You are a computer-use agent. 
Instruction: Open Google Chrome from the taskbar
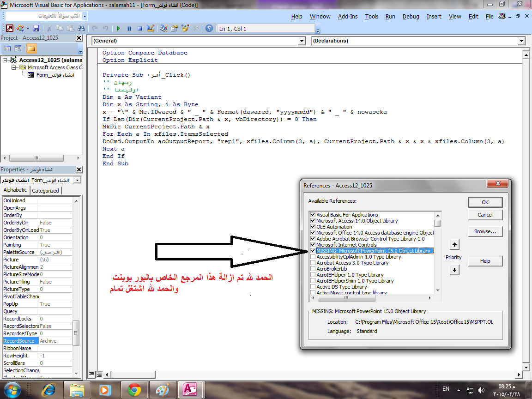tap(134, 390)
